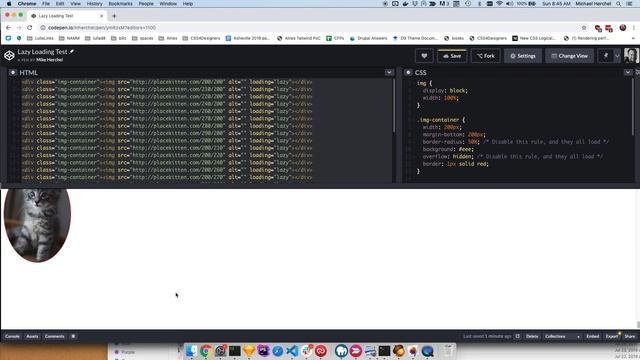
Task: Open the CSS editor settings gear
Action: 408,72
